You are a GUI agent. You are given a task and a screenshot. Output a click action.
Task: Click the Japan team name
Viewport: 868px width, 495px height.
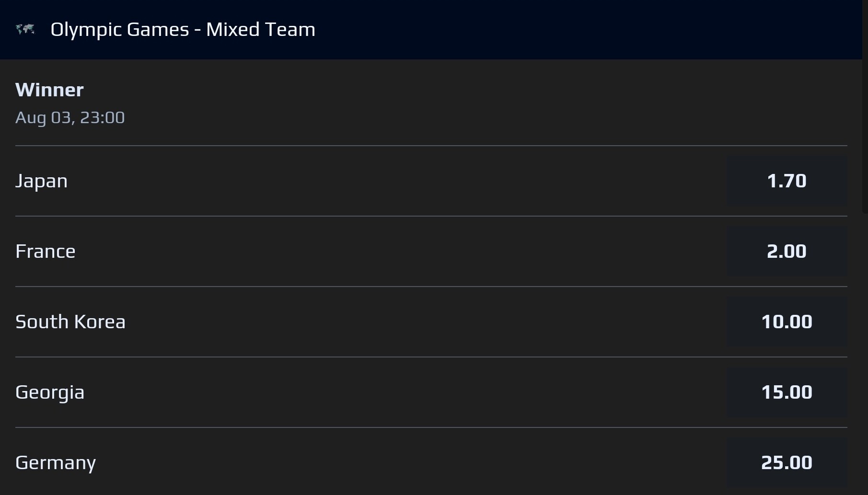(x=41, y=181)
